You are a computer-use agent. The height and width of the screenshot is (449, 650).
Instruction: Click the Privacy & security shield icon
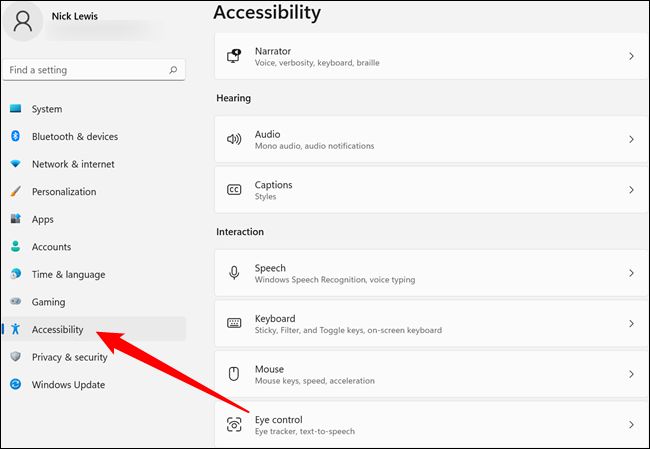coord(15,357)
